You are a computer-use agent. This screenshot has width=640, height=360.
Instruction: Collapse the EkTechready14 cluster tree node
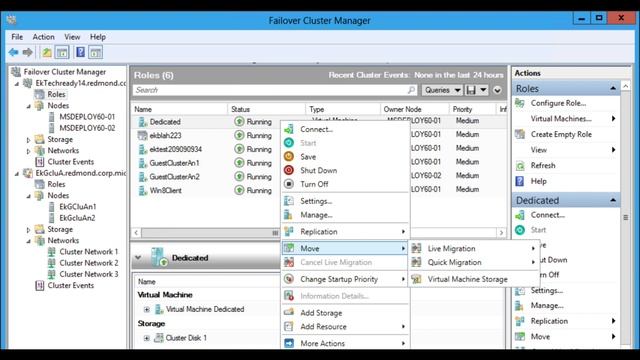tap(17, 84)
